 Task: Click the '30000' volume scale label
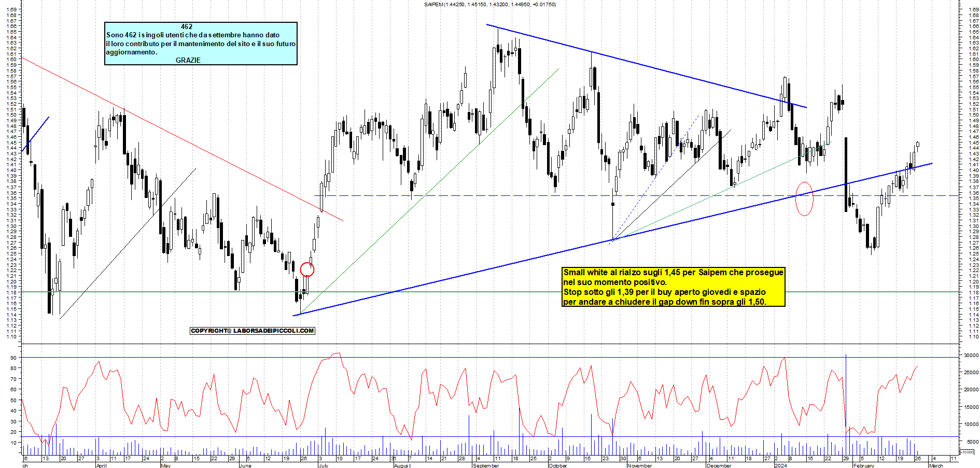(x=971, y=356)
